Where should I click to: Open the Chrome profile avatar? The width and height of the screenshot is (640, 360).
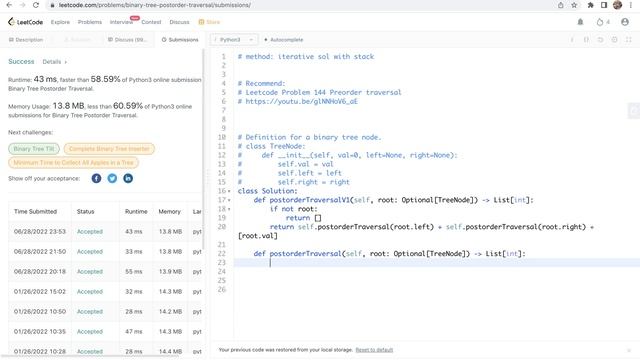618,5
